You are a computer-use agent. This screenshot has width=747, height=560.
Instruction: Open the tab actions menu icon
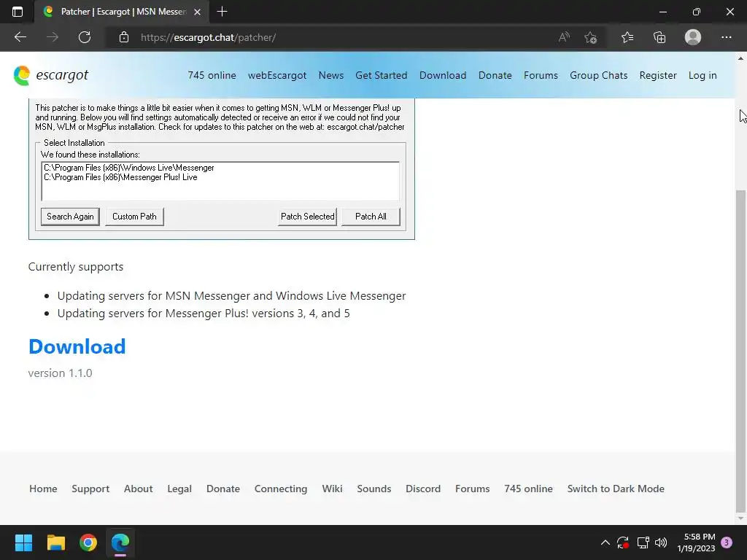click(18, 12)
